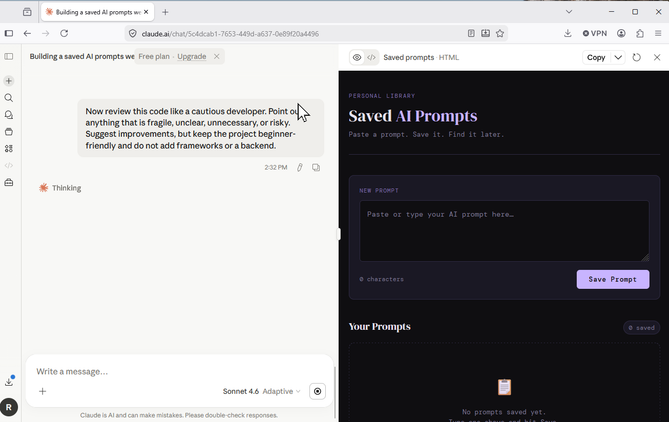Viewport: 669px width, 422px height.
Task: Open the chats history bubble icon
Action: [9, 115]
